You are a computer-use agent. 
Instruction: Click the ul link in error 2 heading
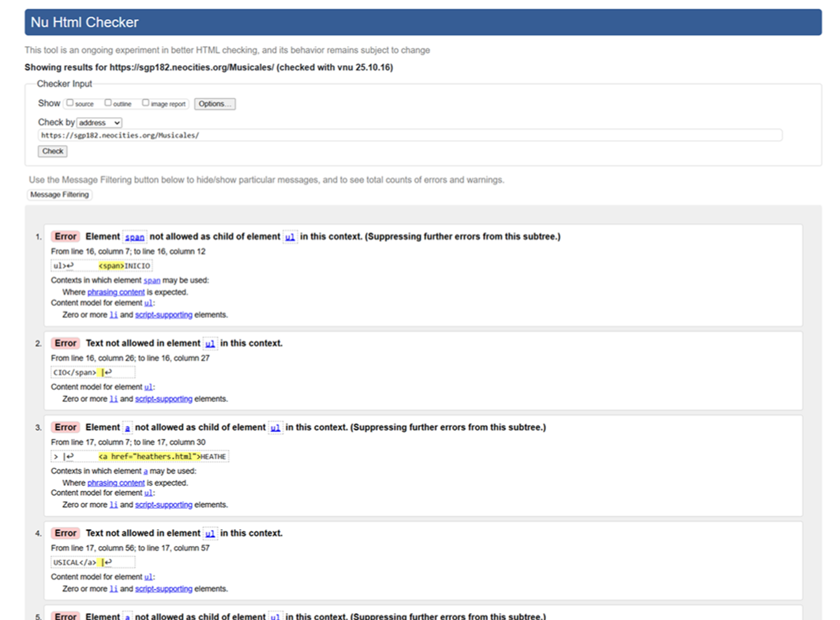coord(210,344)
